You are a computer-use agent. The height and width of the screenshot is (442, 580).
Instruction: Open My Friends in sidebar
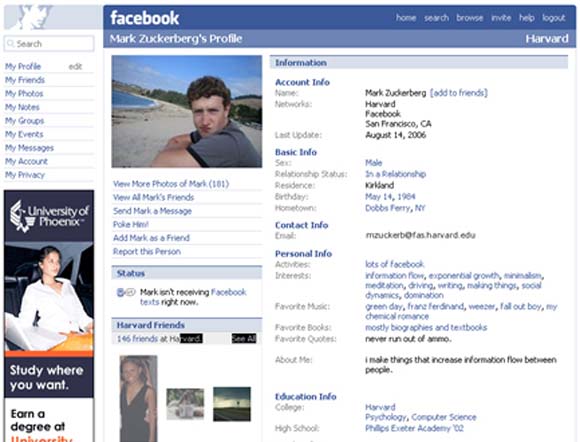pyautogui.click(x=25, y=80)
